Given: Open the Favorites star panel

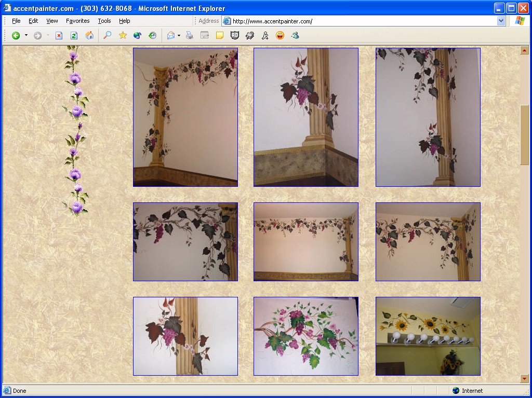Looking at the screenshot, I should pos(123,35).
